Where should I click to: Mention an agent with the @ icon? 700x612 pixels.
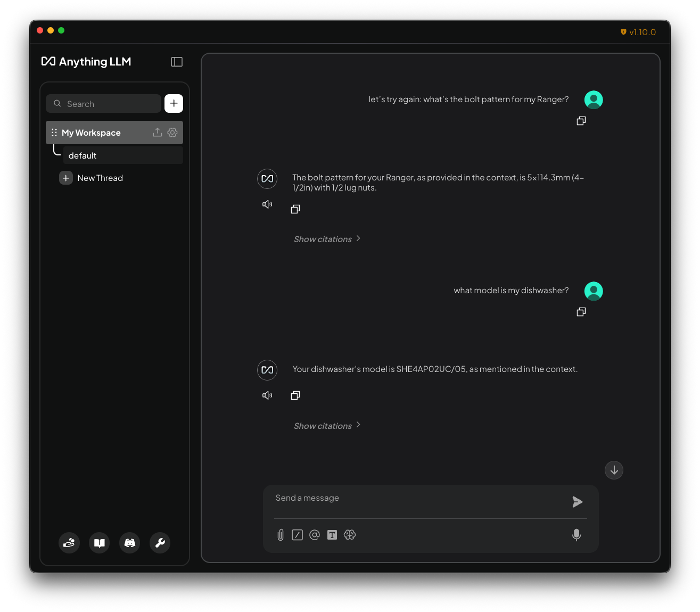[x=314, y=535]
